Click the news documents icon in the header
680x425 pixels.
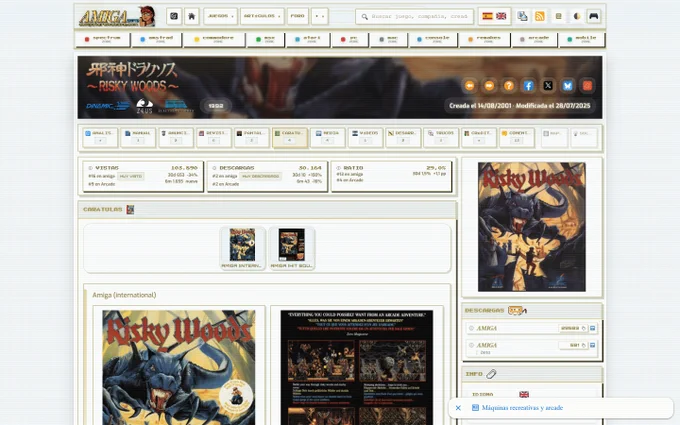[523, 16]
